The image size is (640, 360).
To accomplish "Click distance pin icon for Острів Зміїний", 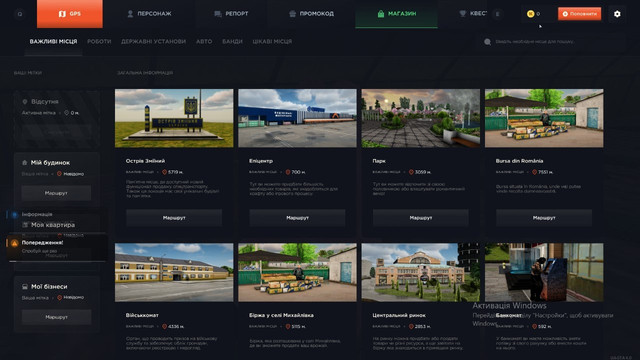I will tap(164, 172).
